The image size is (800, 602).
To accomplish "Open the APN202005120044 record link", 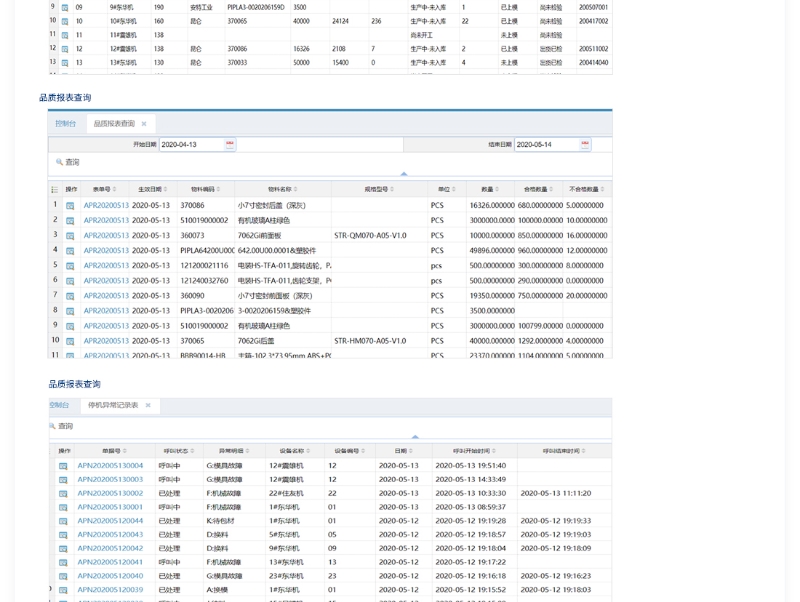I will point(110,521).
